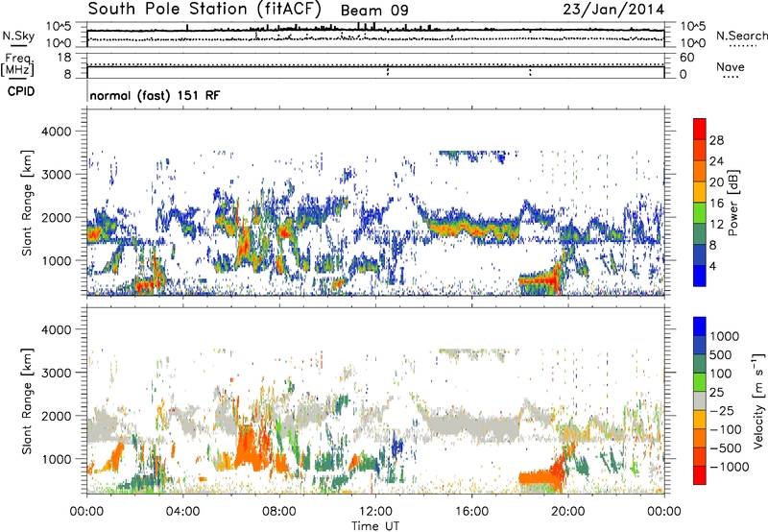Click the '08:00' time axis tick
Viewport: 768px width, 532px height.
coord(279,512)
